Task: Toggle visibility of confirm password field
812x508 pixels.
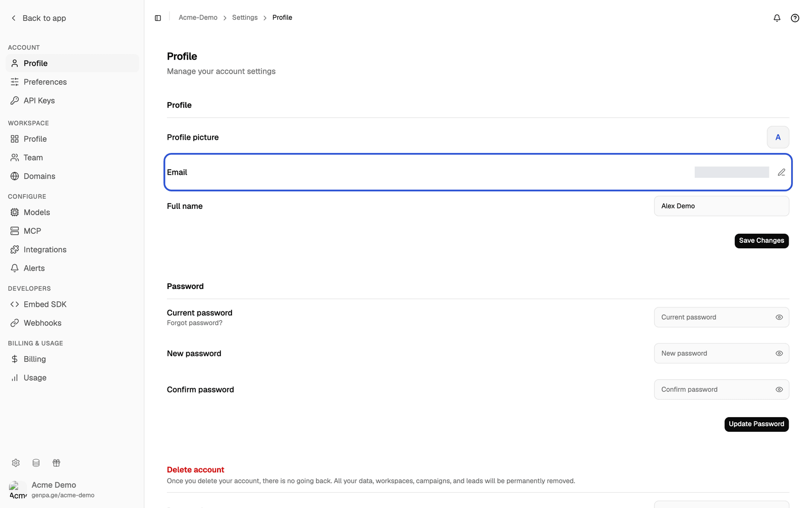Action: (779, 390)
